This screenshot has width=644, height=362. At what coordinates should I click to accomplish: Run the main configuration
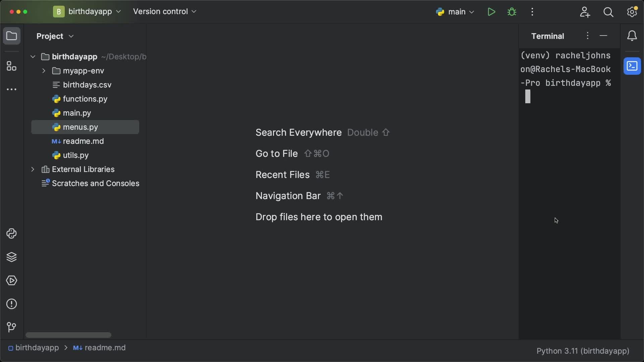pyautogui.click(x=491, y=12)
